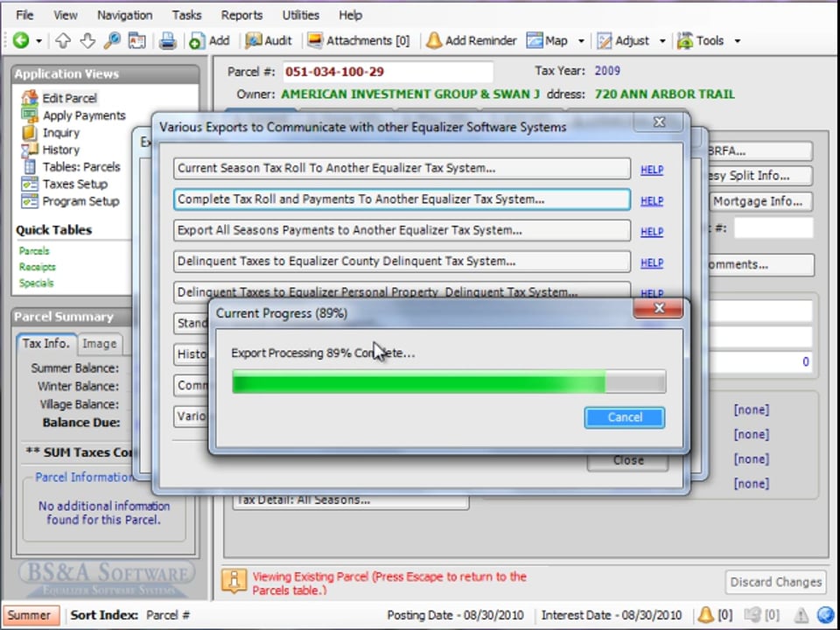The image size is (840, 630).
Task: Open the Inquiry view
Action: tap(51, 132)
